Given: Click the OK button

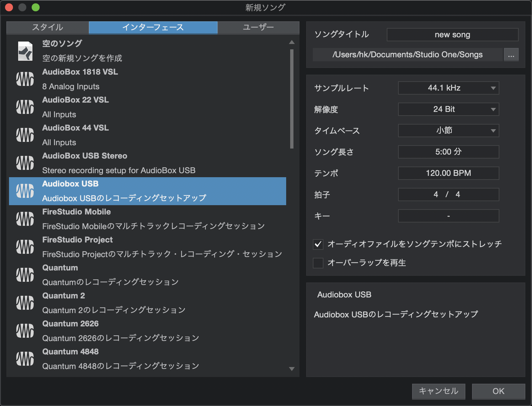Looking at the screenshot, I should [x=498, y=391].
